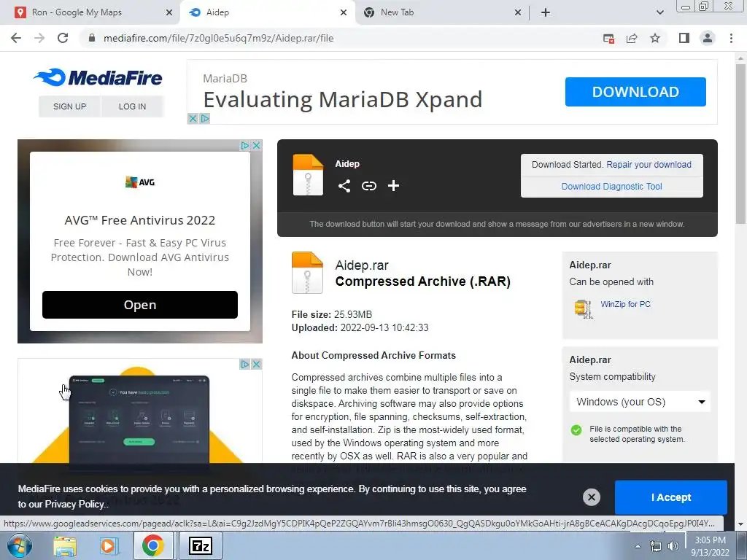
Task: Open the blocked pop-up notification icon
Action: [x=608, y=38]
